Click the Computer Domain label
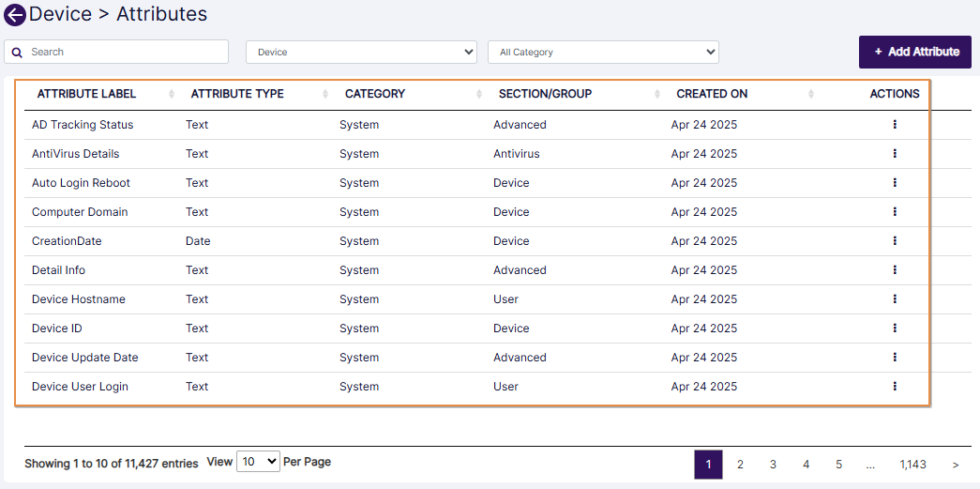 (80, 212)
